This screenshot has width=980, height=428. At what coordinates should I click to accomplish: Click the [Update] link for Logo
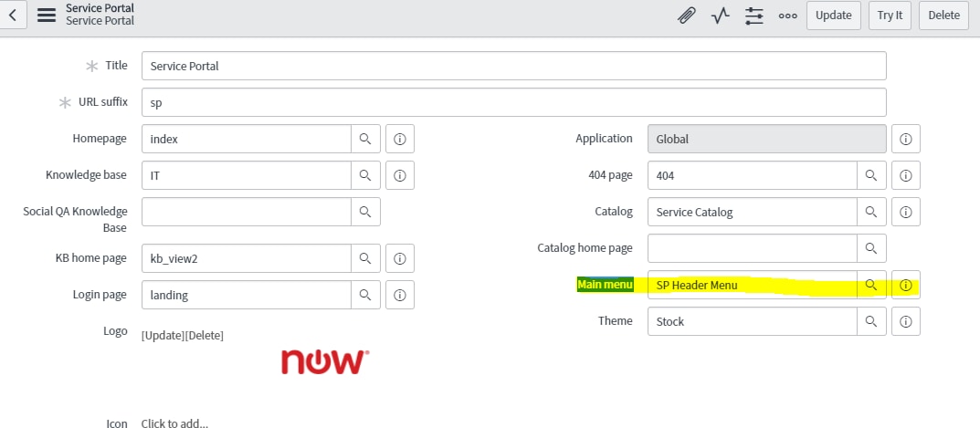[x=163, y=336]
